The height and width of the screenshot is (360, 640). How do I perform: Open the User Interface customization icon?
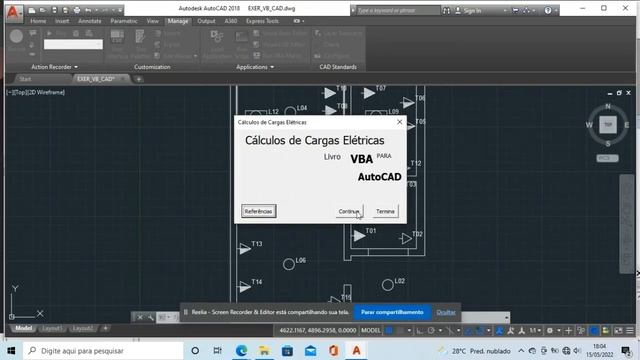click(x=117, y=37)
